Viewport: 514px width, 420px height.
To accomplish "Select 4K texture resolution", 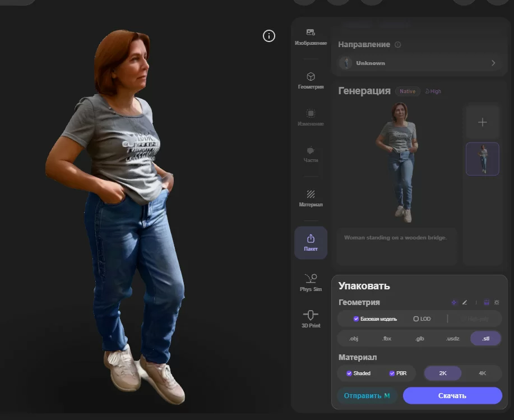I will 482,373.
